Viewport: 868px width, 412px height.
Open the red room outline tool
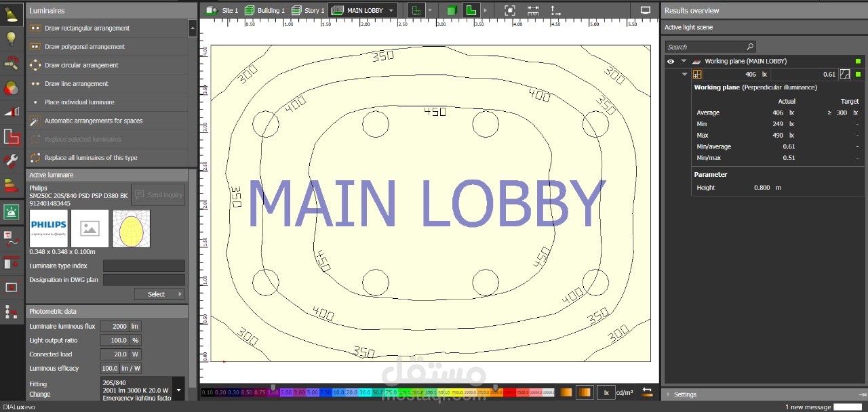click(x=12, y=137)
